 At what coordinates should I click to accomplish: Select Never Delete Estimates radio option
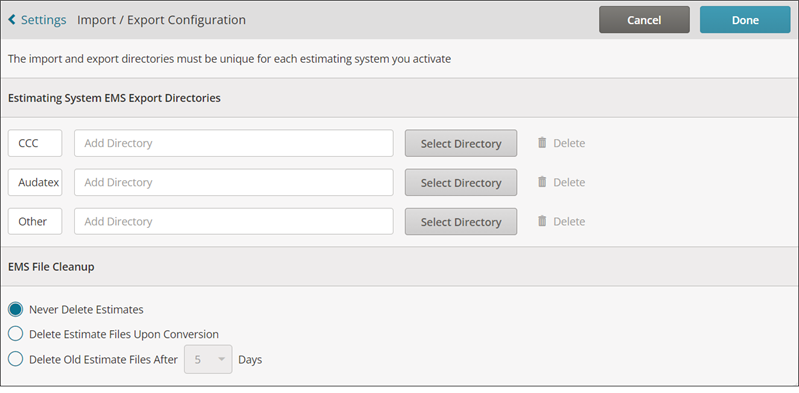point(16,309)
